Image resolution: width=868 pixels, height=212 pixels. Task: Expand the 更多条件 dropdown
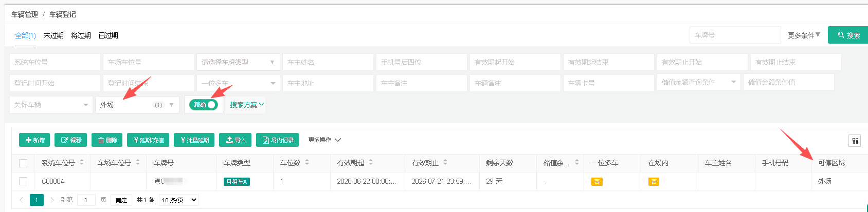tap(804, 35)
